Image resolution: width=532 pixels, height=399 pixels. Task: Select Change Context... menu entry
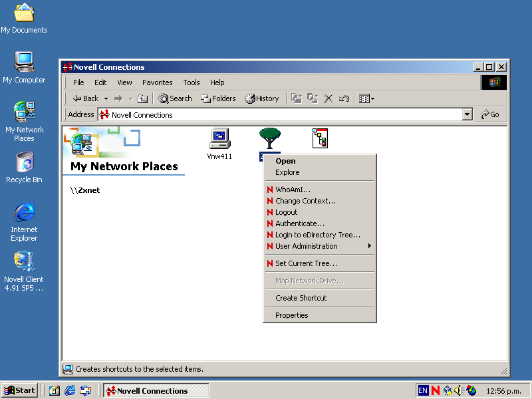tap(320, 201)
